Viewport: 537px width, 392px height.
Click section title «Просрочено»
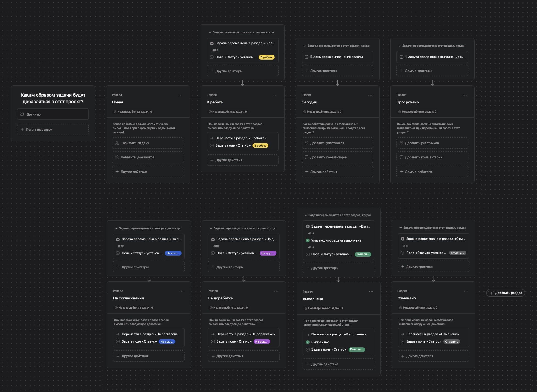tap(407, 102)
